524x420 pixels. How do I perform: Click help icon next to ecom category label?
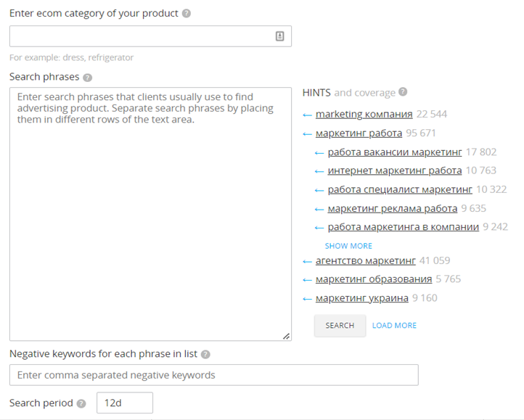click(187, 14)
